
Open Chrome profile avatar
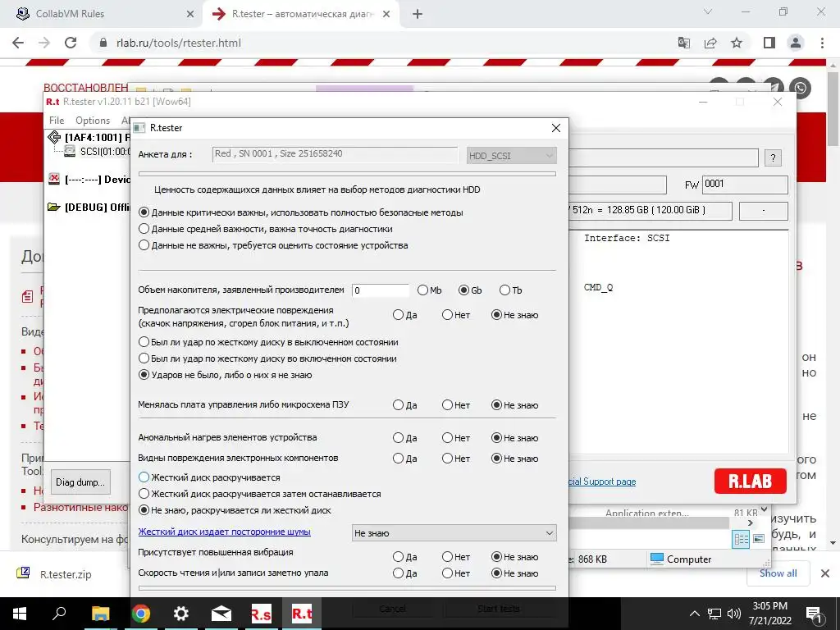[x=796, y=43]
